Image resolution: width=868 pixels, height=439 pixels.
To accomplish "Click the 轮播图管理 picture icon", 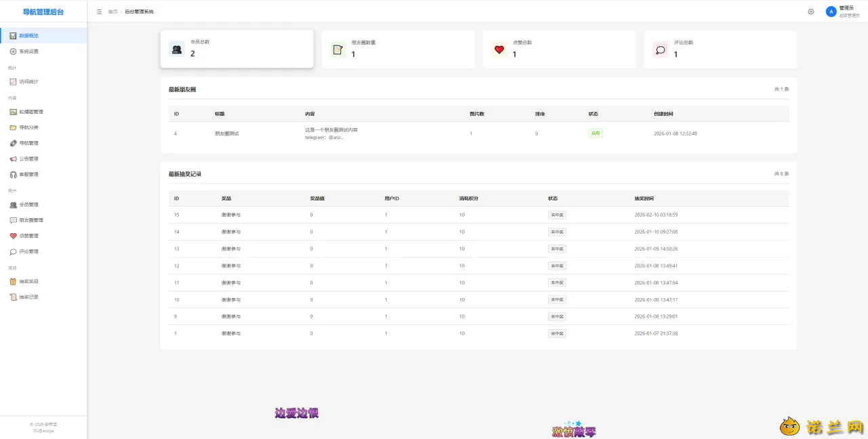I will [13, 112].
